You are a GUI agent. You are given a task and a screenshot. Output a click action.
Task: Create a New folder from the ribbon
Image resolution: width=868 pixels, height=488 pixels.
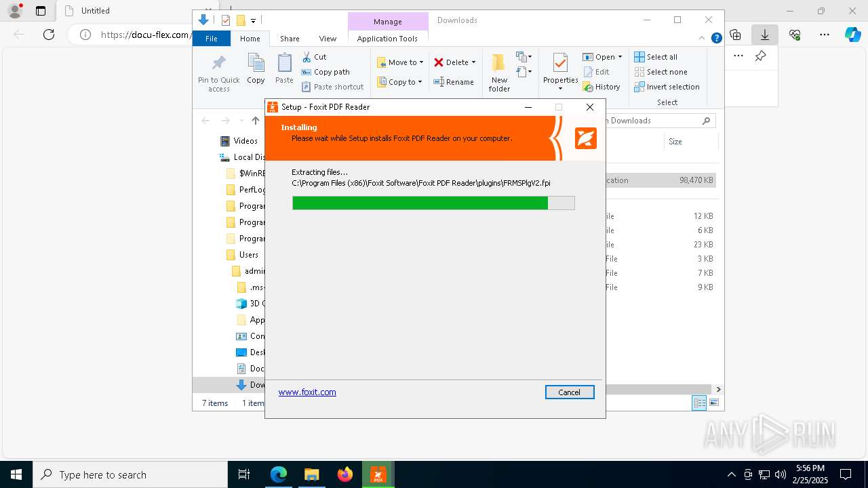[499, 73]
